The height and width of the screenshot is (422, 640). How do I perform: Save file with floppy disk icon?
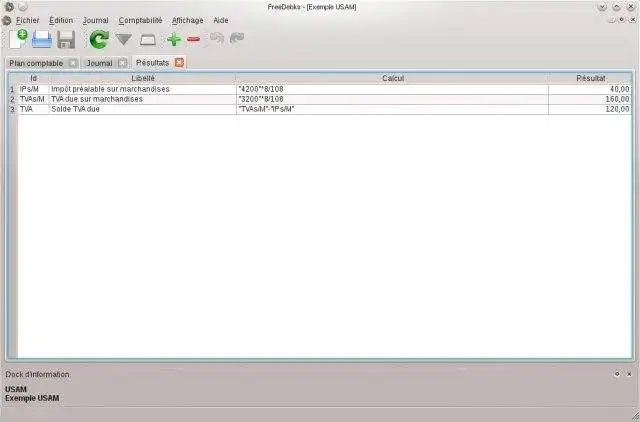(x=66, y=40)
